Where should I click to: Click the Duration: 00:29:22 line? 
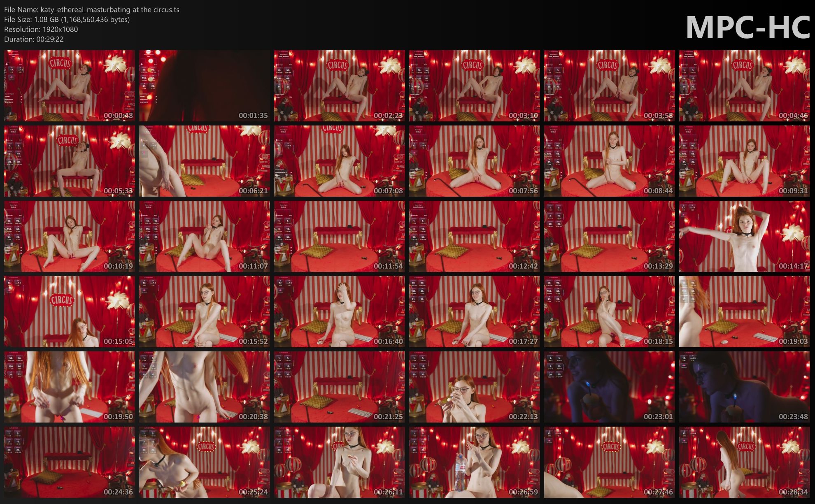point(34,39)
